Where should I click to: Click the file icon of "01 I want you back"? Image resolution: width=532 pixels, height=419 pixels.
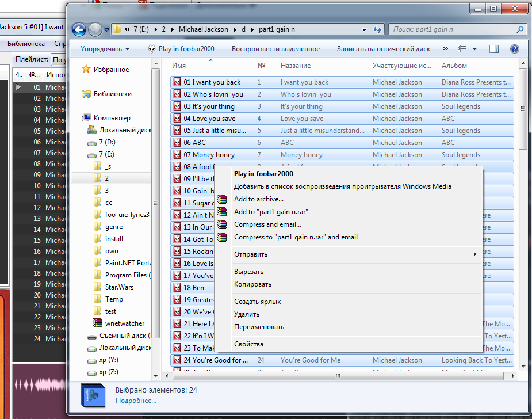pos(177,82)
